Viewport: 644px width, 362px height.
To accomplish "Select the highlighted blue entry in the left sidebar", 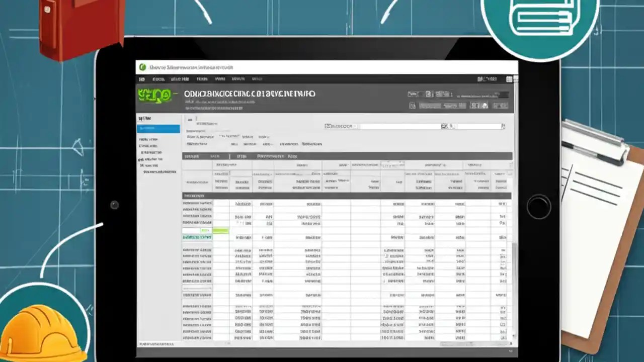I will click(158, 129).
